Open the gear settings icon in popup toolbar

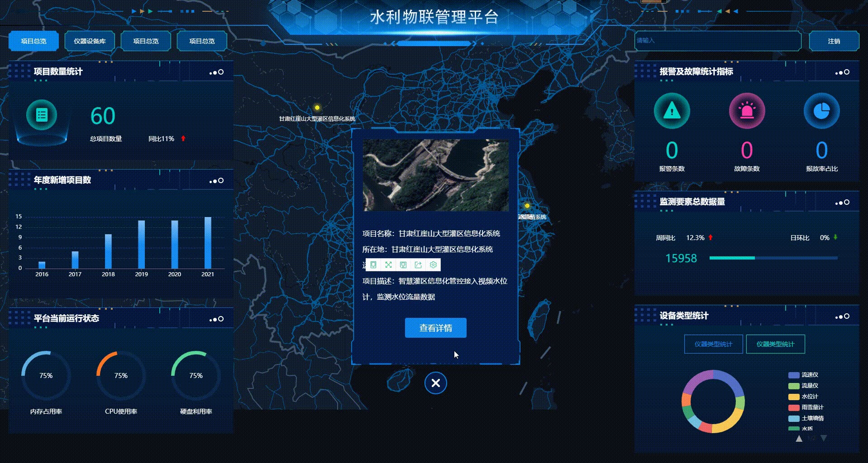(x=433, y=265)
